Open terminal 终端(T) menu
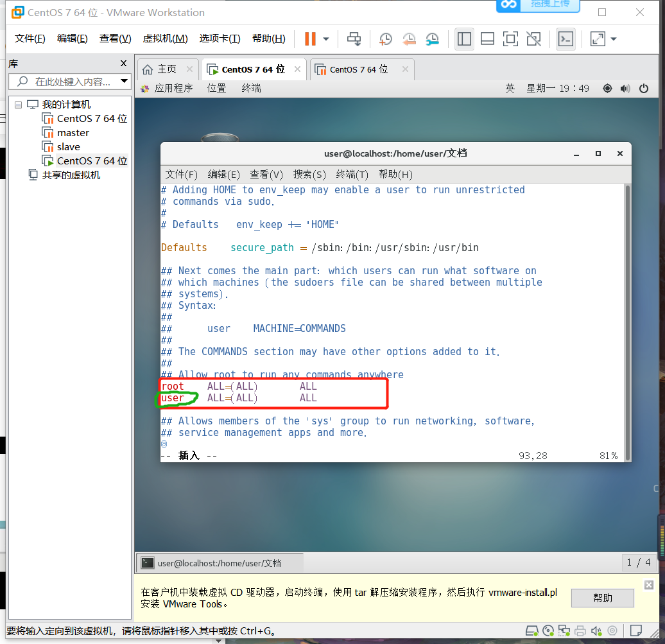Screen dimensions: 665x644 pyautogui.click(x=352, y=175)
